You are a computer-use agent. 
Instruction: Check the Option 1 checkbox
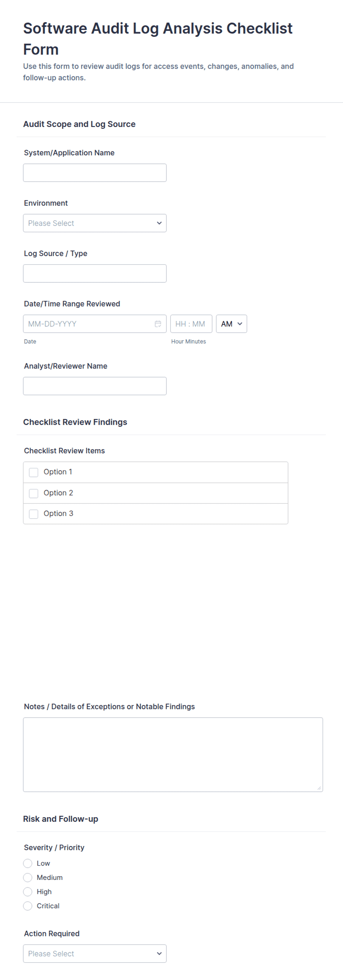34,472
